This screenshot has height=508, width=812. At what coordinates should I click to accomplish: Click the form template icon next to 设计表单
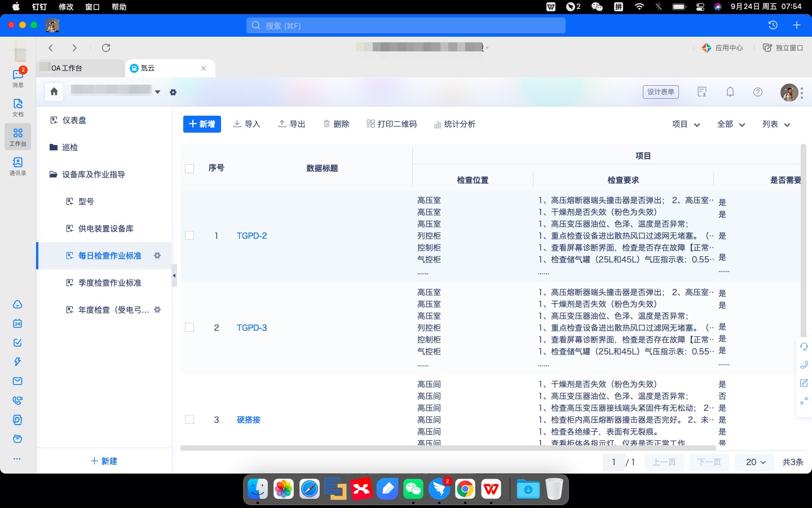tap(702, 92)
